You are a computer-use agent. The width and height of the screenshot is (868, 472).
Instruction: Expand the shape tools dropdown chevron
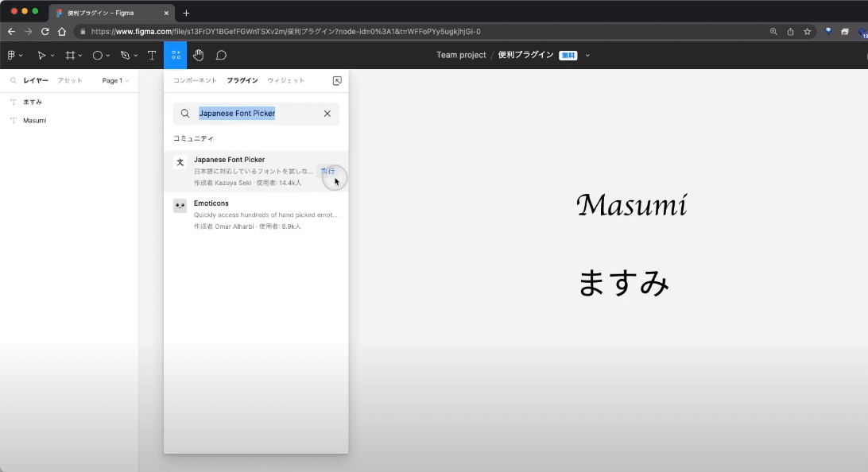click(x=108, y=56)
